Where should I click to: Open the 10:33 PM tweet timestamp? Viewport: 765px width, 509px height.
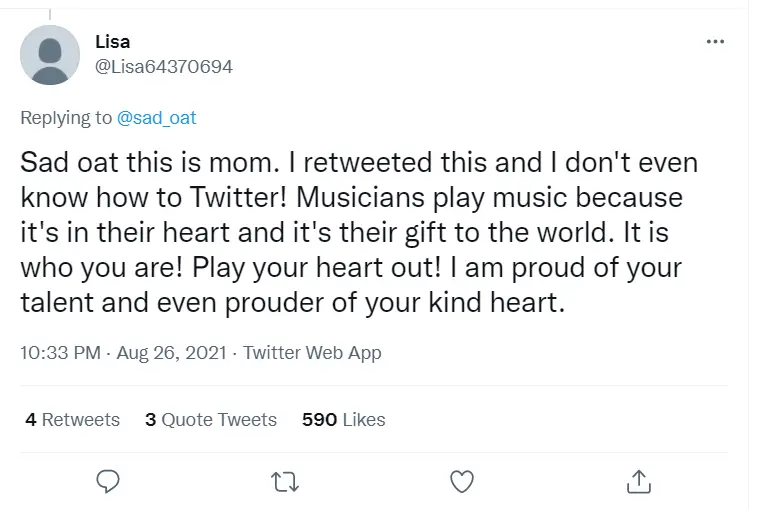coord(61,353)
